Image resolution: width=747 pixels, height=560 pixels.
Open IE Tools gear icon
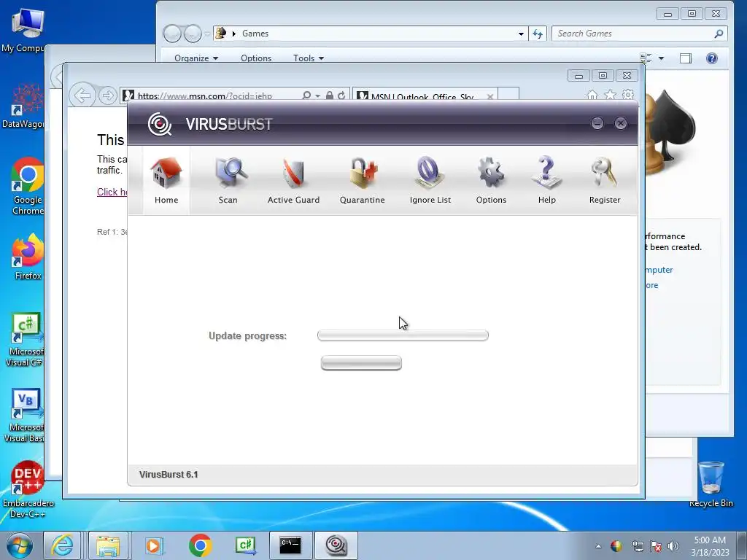(x=628, y=95)
